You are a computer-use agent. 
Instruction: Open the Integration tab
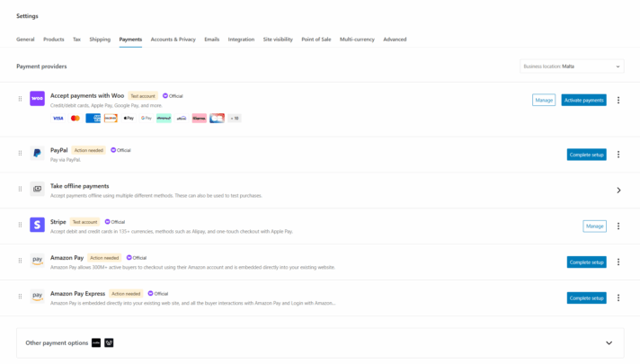point(241,40)
